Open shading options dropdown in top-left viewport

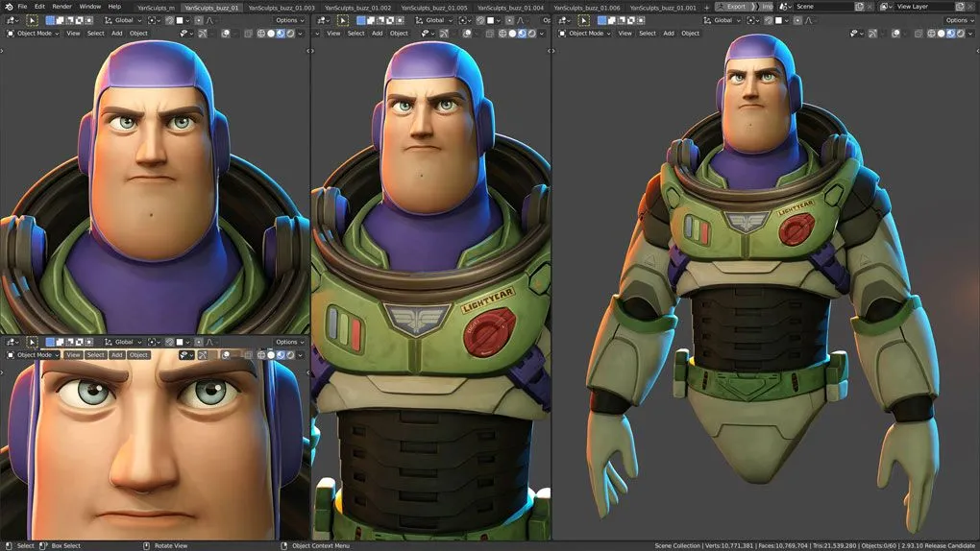pos(301,33)
